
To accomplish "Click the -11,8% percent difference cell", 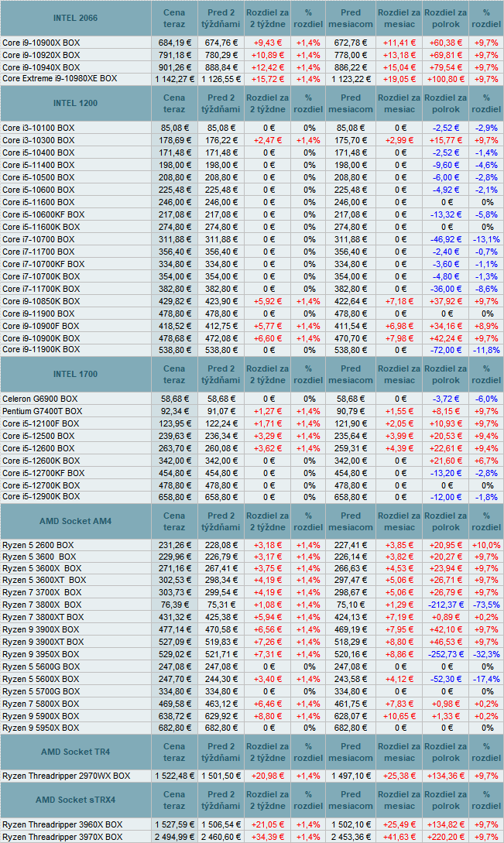I will [486, 350].
